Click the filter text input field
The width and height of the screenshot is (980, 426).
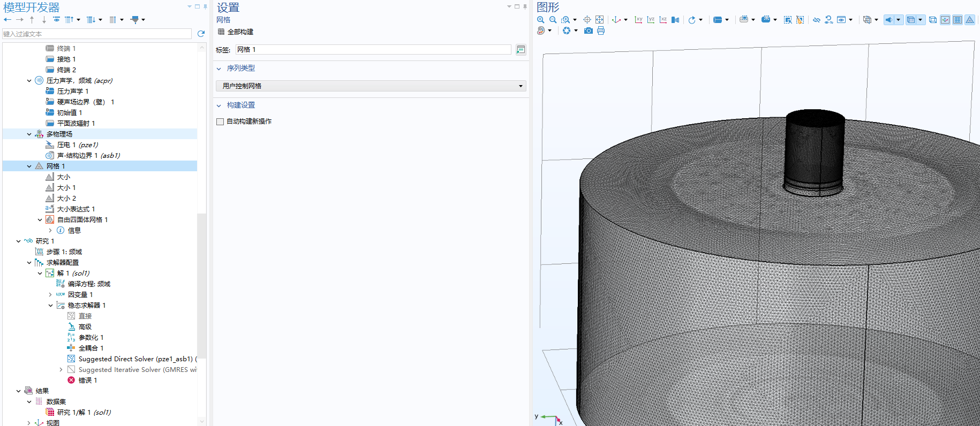(96, 34)
